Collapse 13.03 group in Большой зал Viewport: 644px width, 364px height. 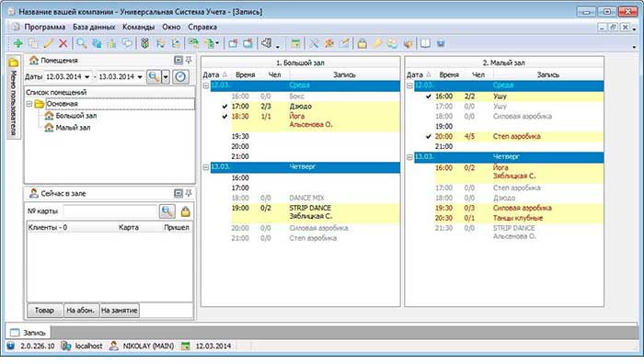206,167
